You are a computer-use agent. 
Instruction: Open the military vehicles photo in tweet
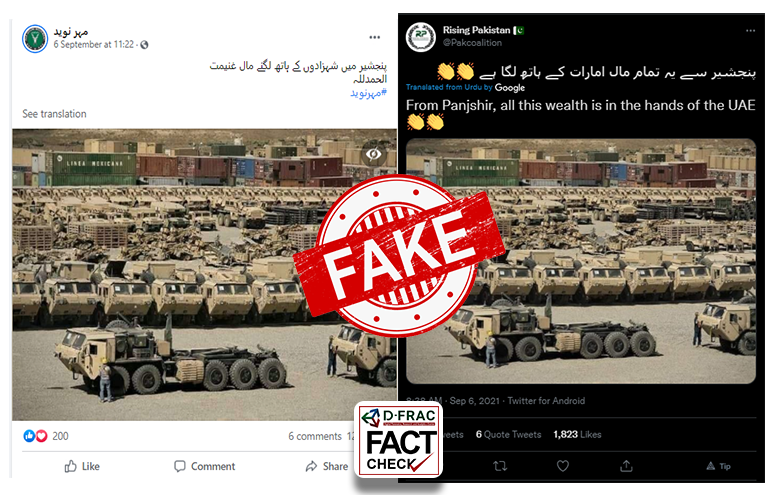click(x=581, y=261)
